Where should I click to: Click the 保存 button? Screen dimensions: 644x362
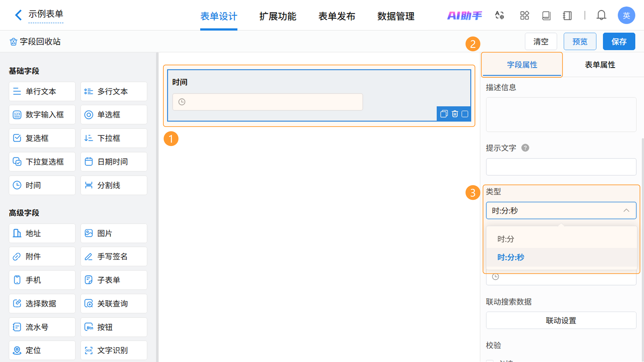coord(619,42)
